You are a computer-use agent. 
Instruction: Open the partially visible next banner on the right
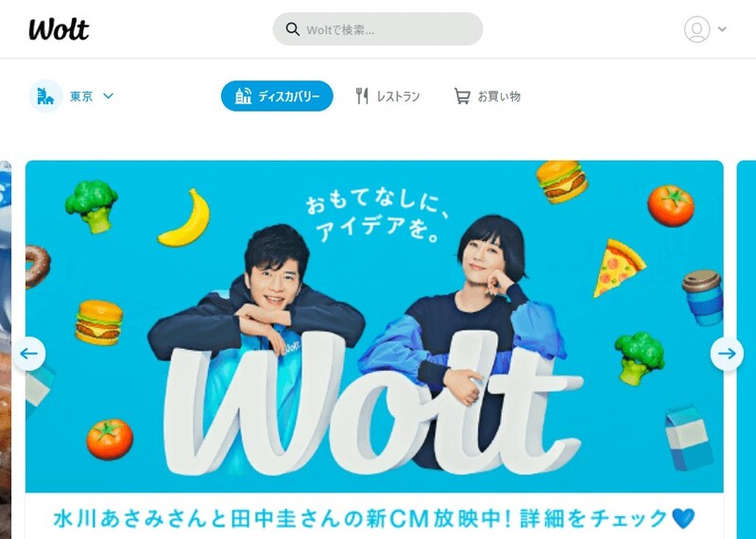[747, 349]
